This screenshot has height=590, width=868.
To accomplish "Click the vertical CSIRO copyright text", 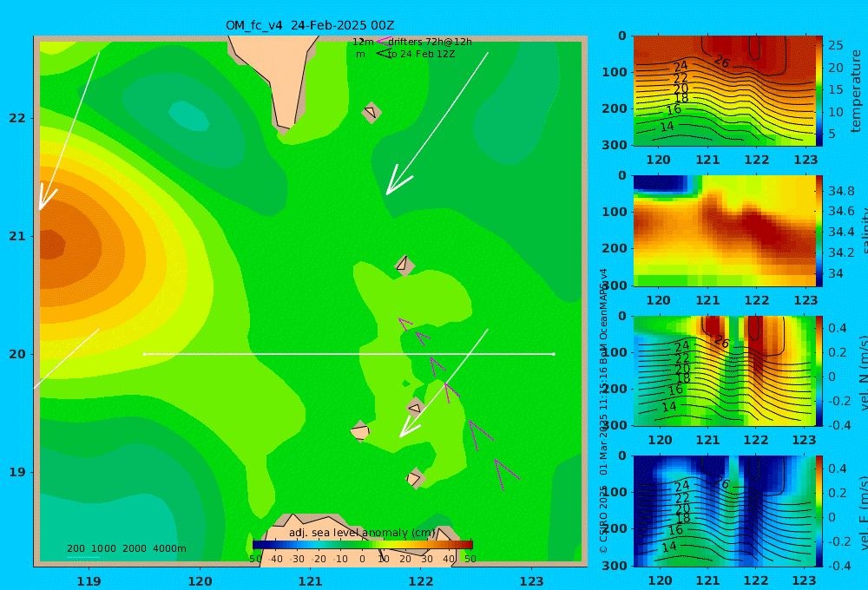I will 603,410.
